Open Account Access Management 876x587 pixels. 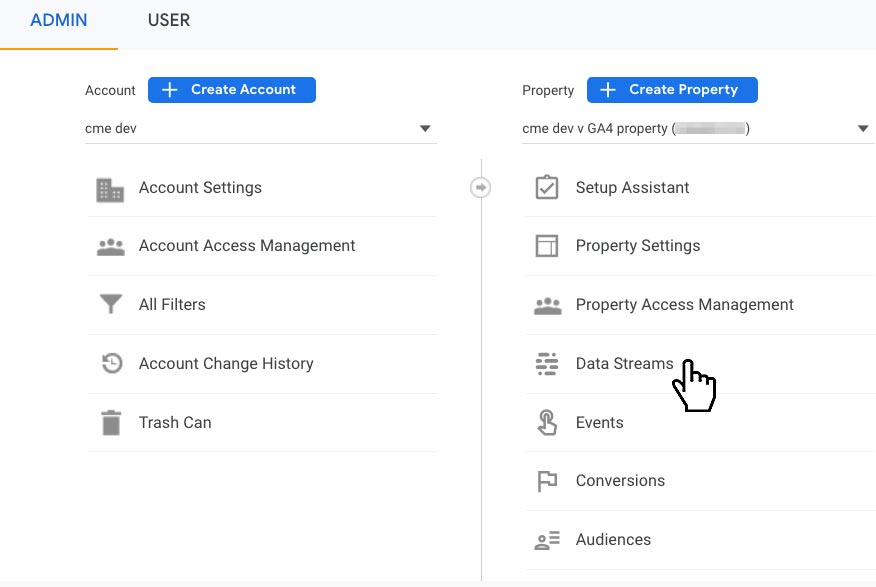tap(263, 246)
